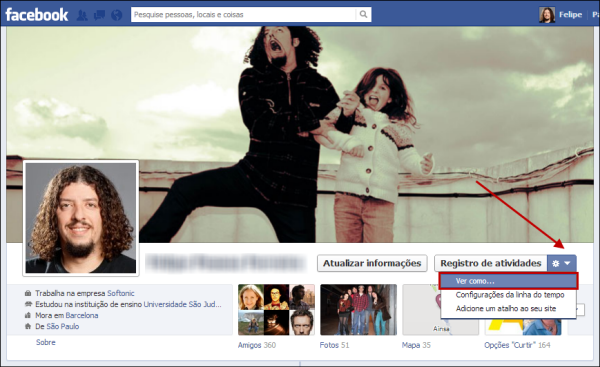Click the Felipe name link
The width and height of the screenshot is (600, 367).
click(570, 15)
